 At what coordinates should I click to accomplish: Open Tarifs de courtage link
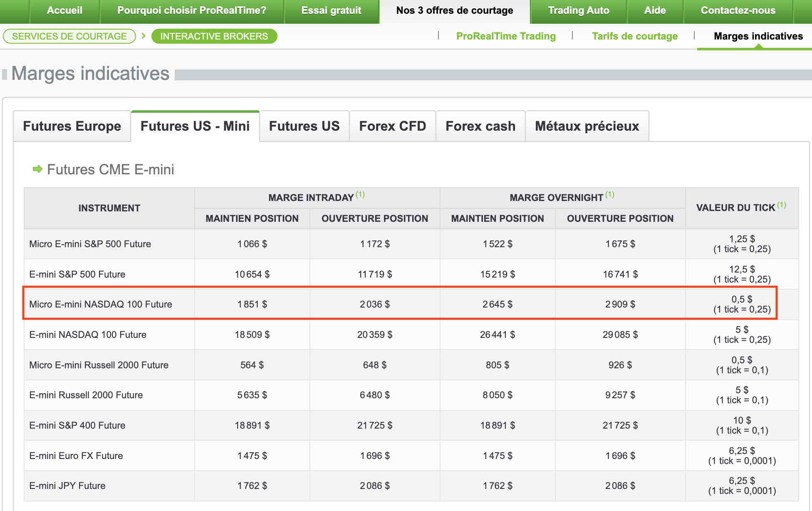tap(634, 36)
